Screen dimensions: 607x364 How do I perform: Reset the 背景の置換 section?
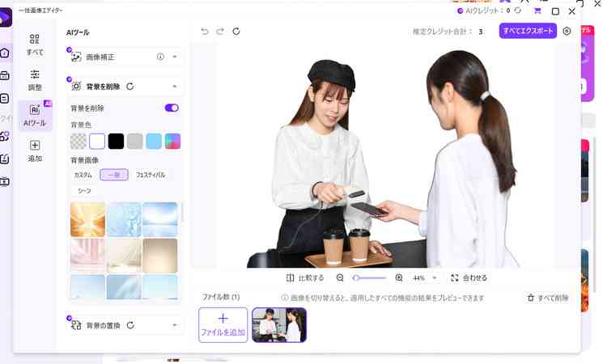click(x=130, y=325)
